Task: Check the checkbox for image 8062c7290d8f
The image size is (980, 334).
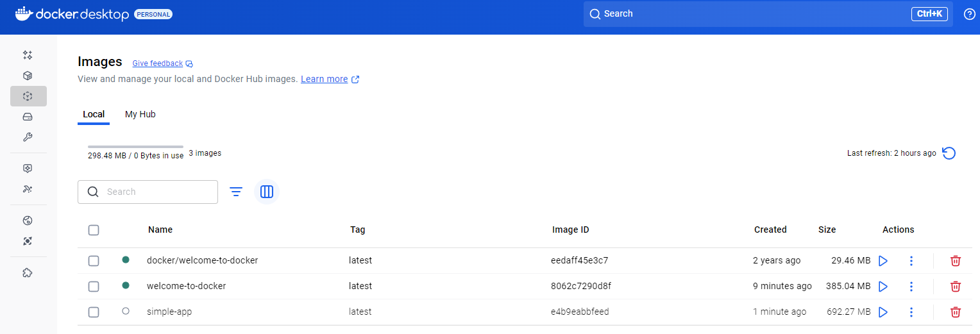Action: [x=94, y=287]
